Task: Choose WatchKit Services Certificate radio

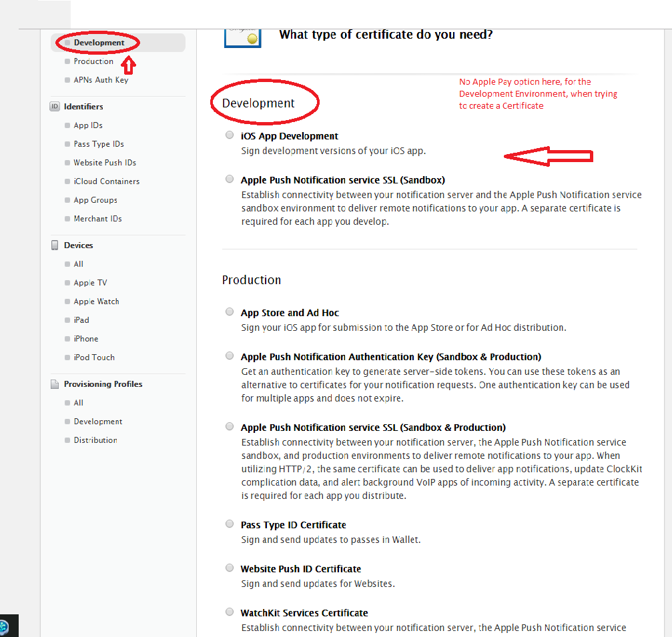Action: pyautogui.click(x=230, y=612)
